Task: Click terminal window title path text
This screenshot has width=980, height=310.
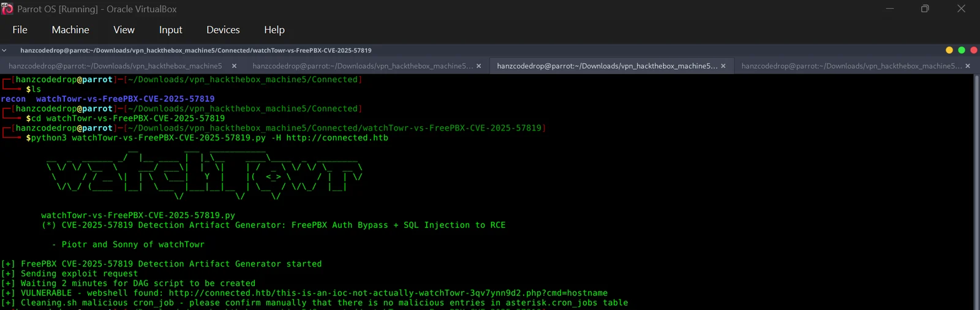Action: (x=196, y=50)
